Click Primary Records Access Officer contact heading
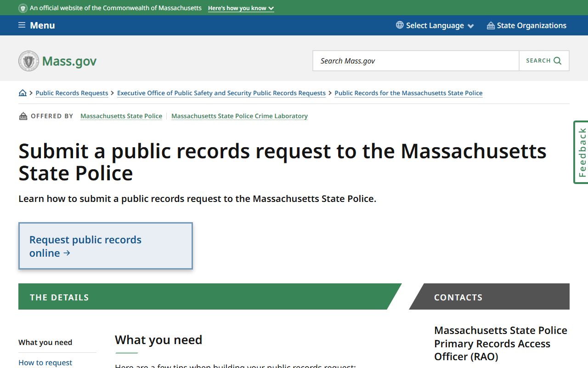 click(501, 343)
